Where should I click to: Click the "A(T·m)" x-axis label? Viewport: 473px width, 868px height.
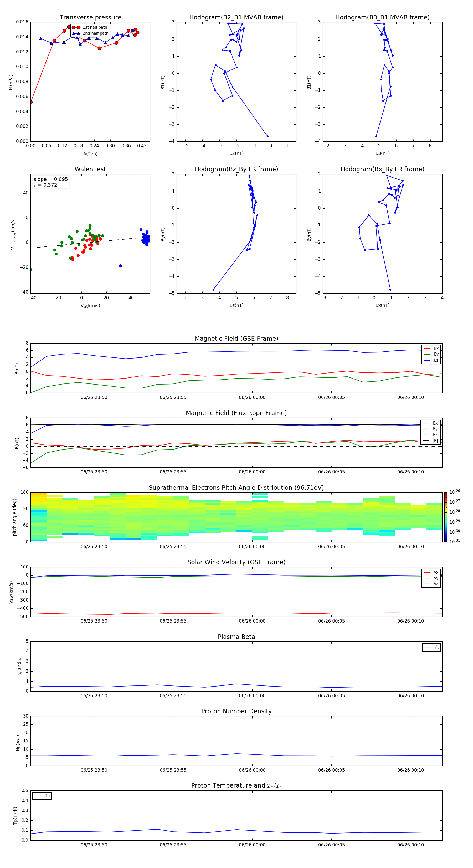(90, 154)
